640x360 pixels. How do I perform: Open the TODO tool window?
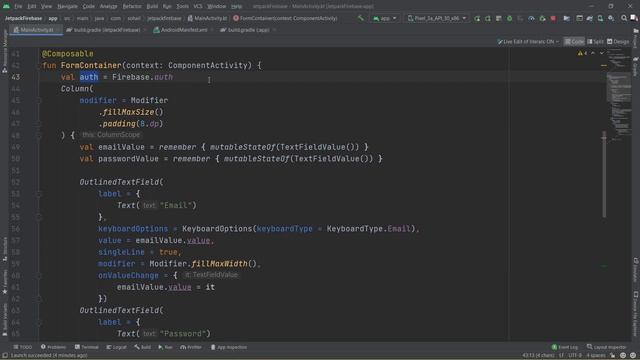pos(22,347)
